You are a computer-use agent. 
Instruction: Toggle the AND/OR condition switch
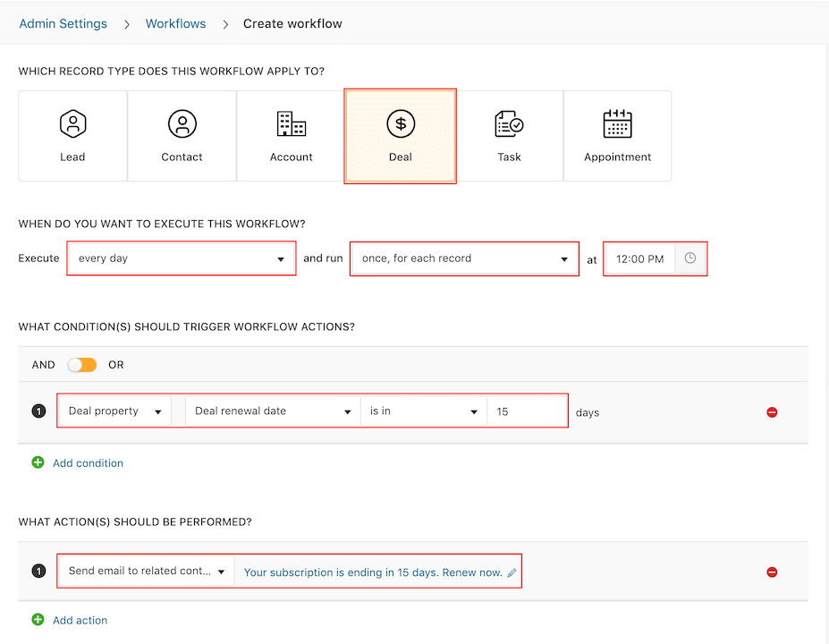tap(81, 365)
